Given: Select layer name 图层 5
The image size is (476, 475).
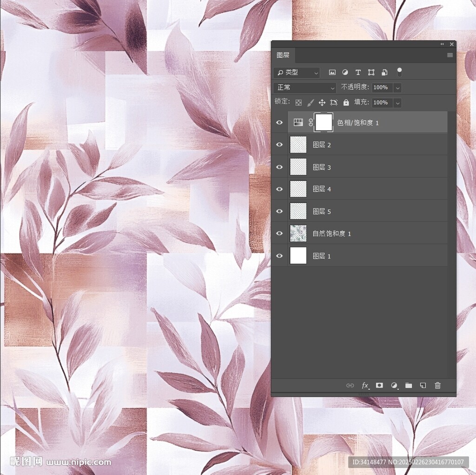Looking at the screenshot, I should (322, 212).
